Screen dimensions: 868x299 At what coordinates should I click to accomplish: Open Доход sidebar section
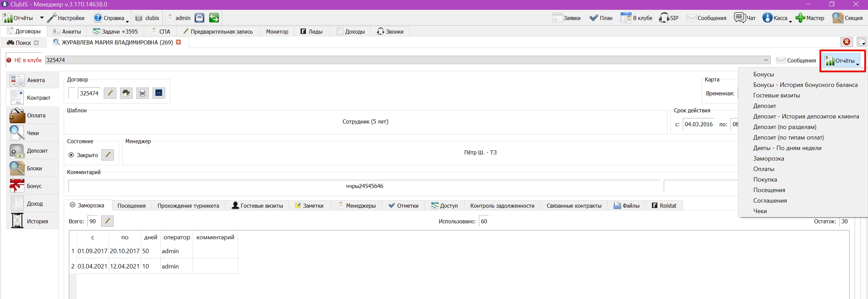[x=33, y=204]
